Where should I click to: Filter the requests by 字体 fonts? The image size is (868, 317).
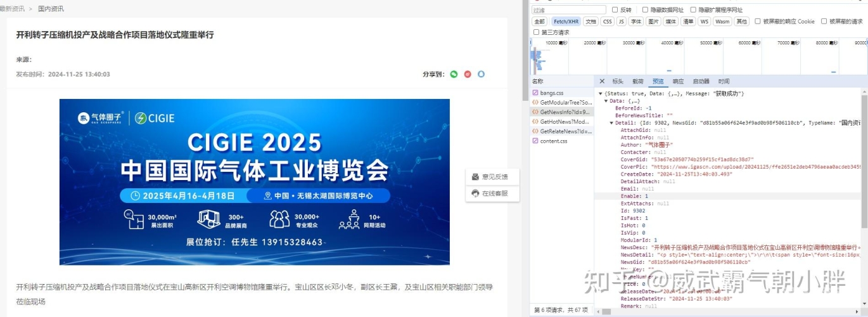pyautogui.click(x=636, y=21)
